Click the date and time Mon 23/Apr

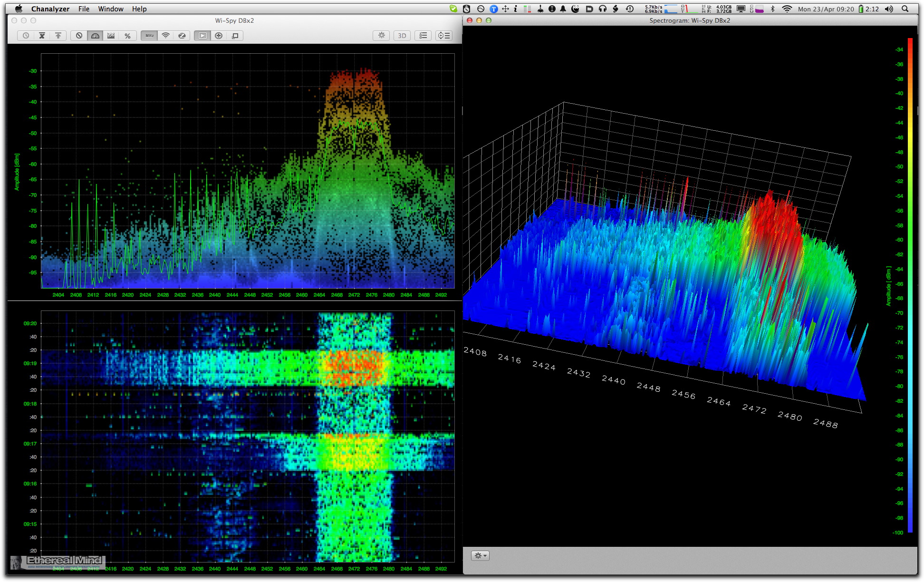click(826, 9)
